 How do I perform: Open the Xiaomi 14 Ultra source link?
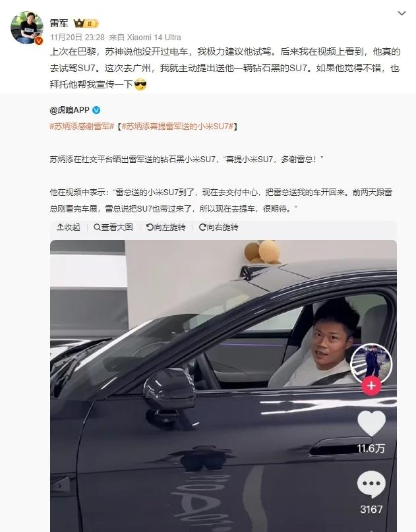(x=154, y=38)
